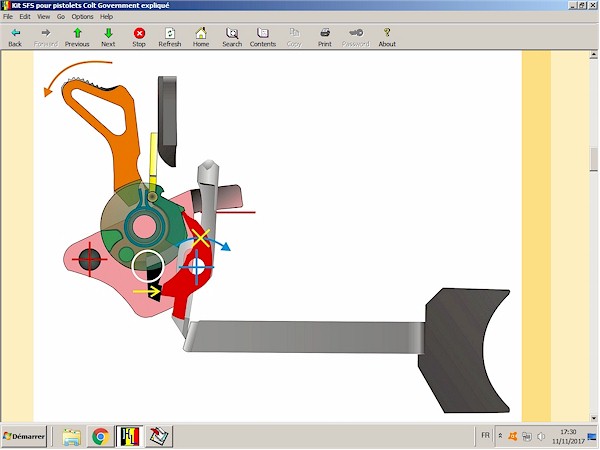The width and height of the screenshot is (600, 450).
Task: Go to the Previous page
Action: 77,36
